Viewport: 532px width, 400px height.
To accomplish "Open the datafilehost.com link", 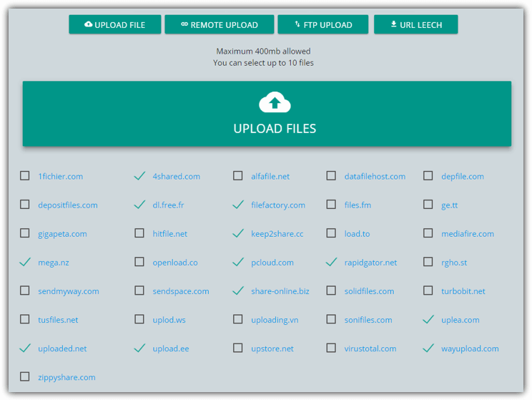I will click(x=375, y=177).
